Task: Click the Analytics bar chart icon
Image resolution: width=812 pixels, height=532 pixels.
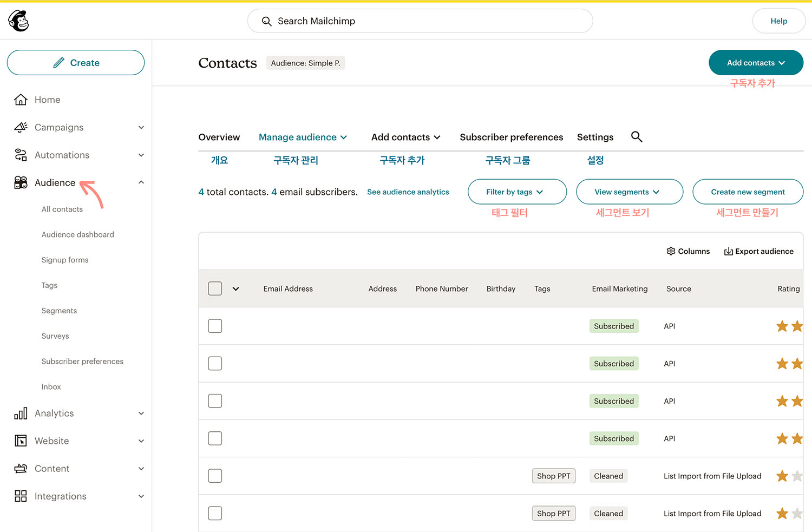Action: tap(21, 413)
